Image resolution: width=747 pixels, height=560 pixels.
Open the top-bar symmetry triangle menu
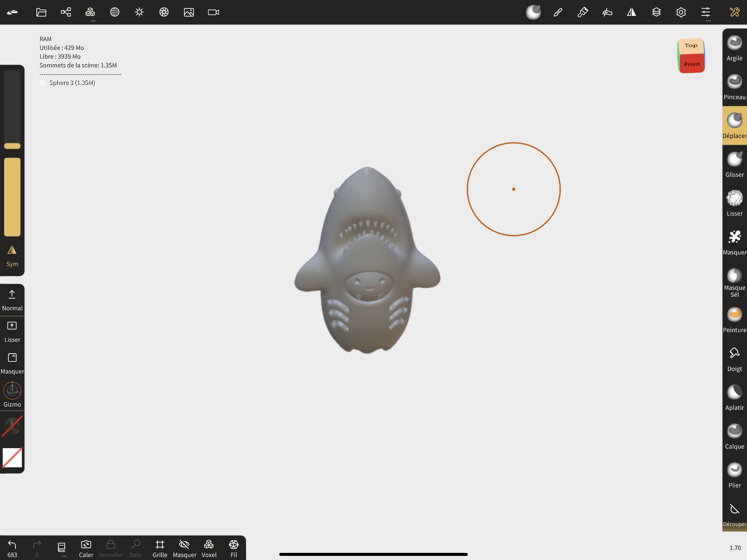[x=632, y=12]
